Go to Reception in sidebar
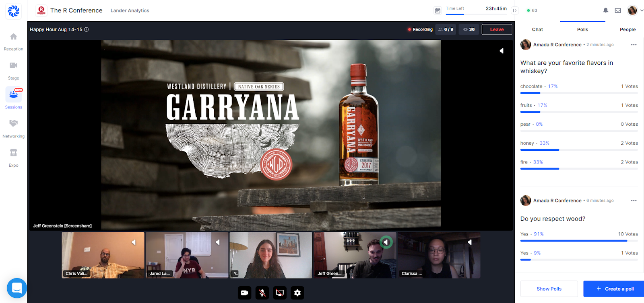This screenshot has width=644, height=303. [14, 42]
